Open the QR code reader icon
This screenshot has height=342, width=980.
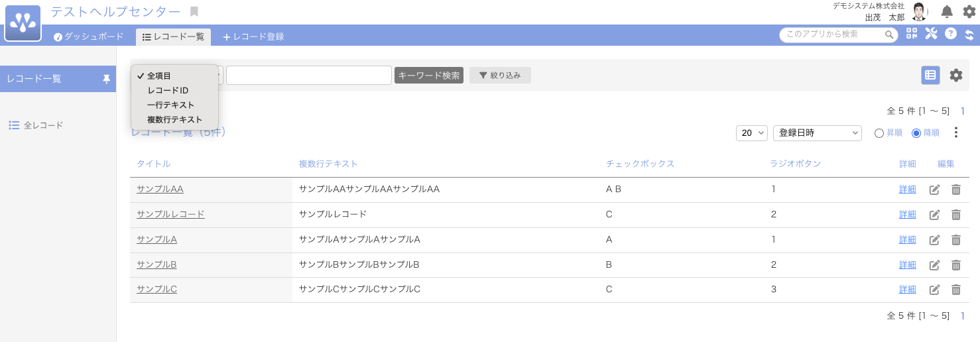[x=912, y=34]
